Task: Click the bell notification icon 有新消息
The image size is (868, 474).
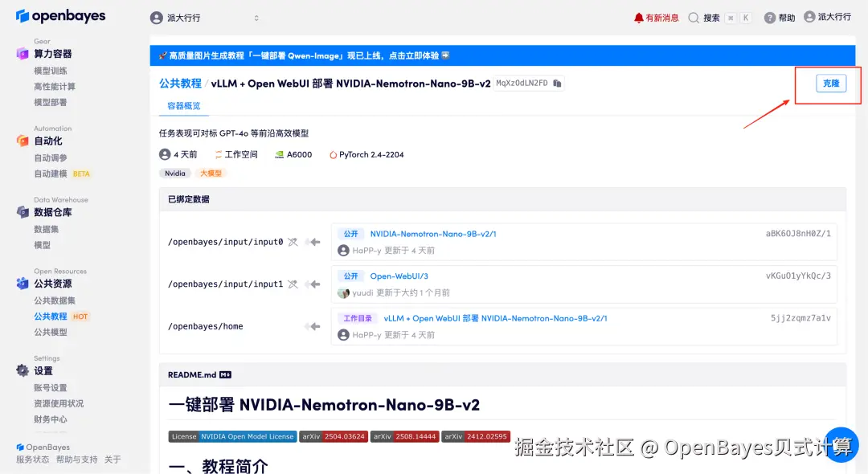Action: point(638,18)
